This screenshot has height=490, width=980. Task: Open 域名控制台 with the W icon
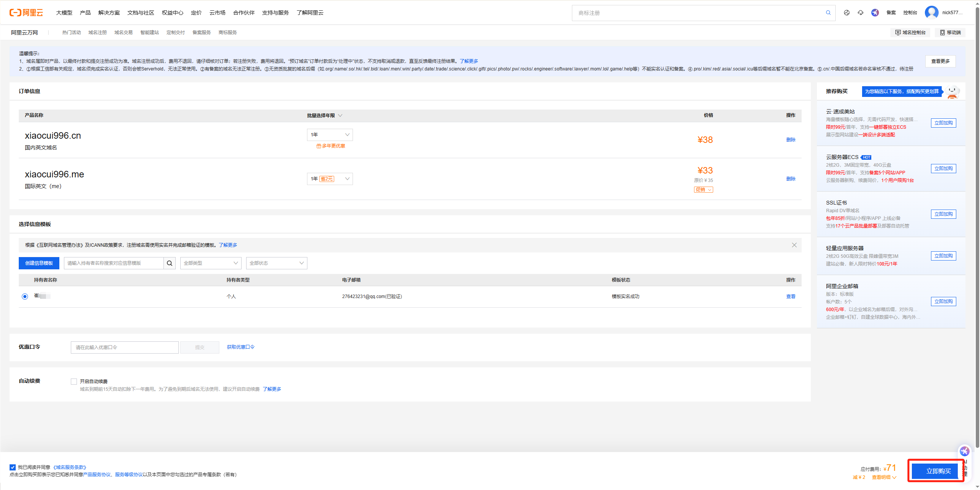pos(910,32)
